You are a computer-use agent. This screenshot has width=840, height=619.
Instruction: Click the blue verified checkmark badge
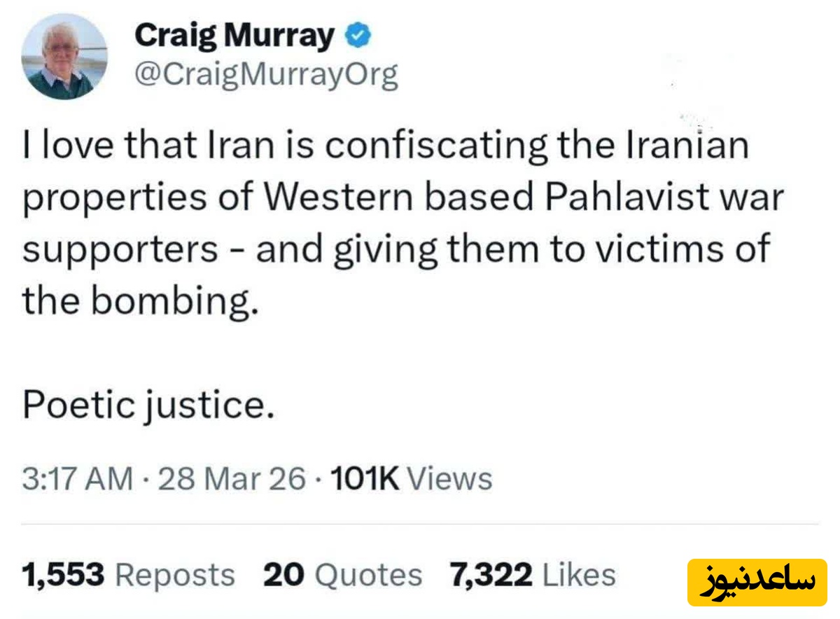tap(359, 36)
